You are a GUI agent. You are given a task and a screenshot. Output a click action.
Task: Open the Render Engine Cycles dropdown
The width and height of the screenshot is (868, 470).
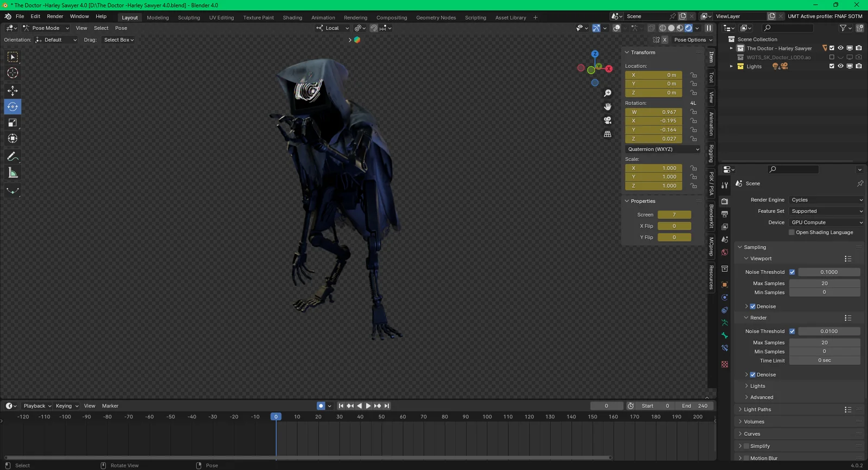[826, 200]
